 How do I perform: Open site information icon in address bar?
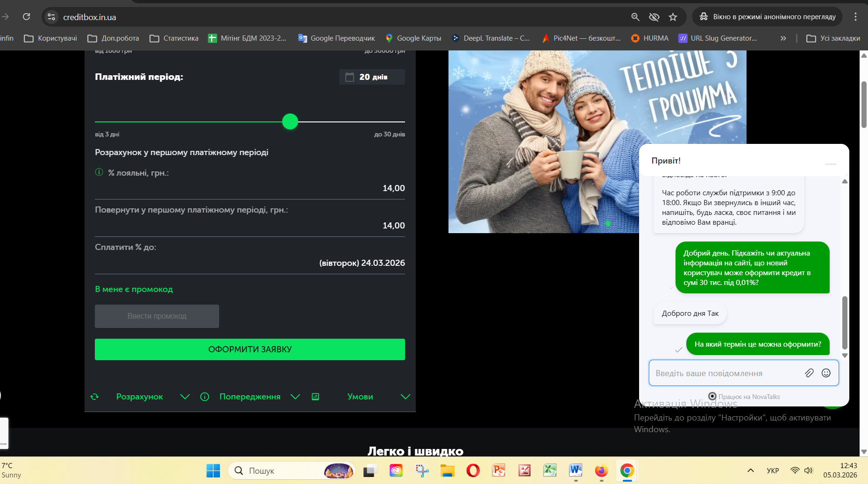click(51, 17)
